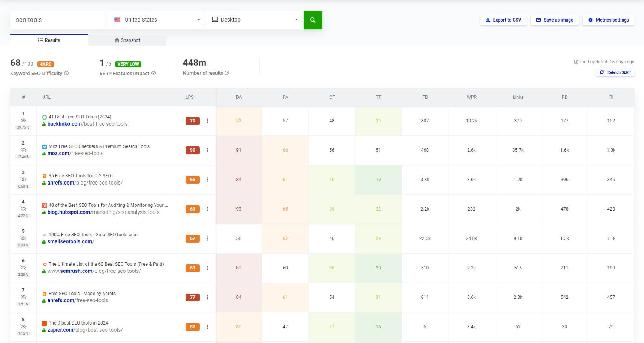Open the United States country dropdown
The image size is (644, 343).
coord(156,20)
